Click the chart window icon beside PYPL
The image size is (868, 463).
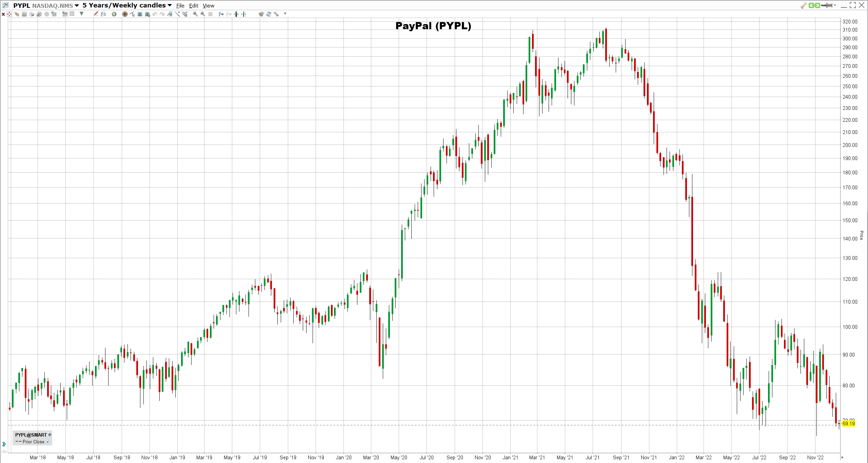[x=5, y=5]
